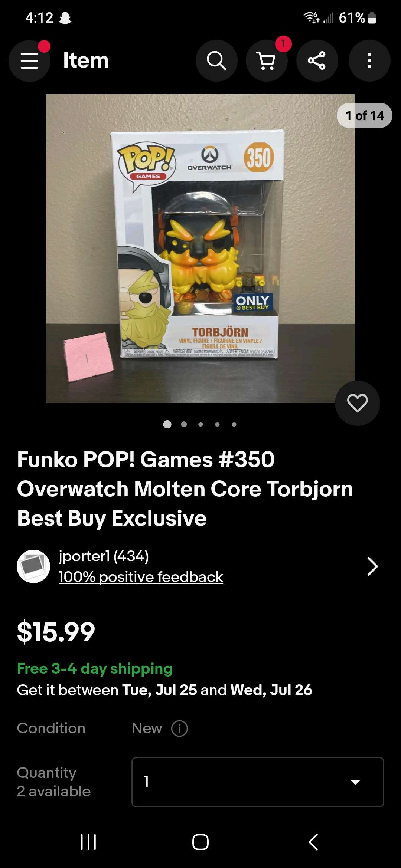Navigate back with system back arrow
Viewport: 401px width, 868px height.
[x=313, y=842]
